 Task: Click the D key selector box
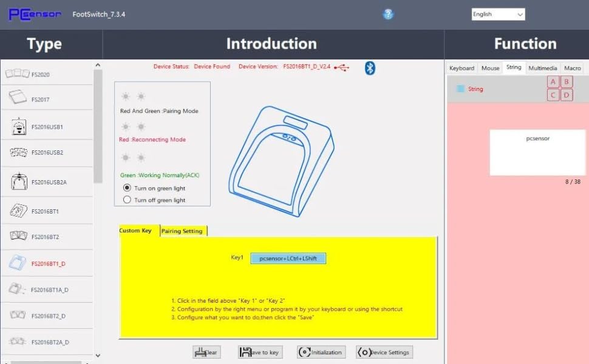tap(567, 95)
